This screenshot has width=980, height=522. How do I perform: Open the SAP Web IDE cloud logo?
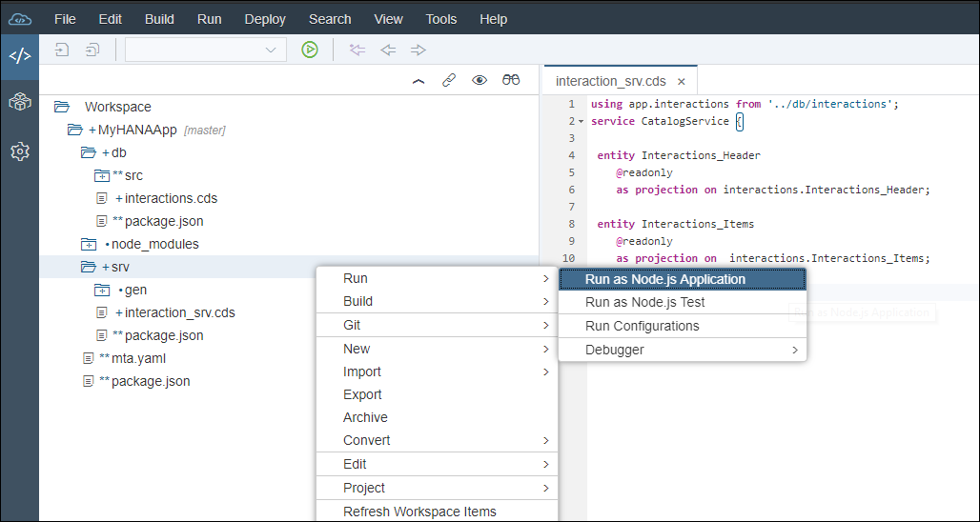(x=20, y=19)
